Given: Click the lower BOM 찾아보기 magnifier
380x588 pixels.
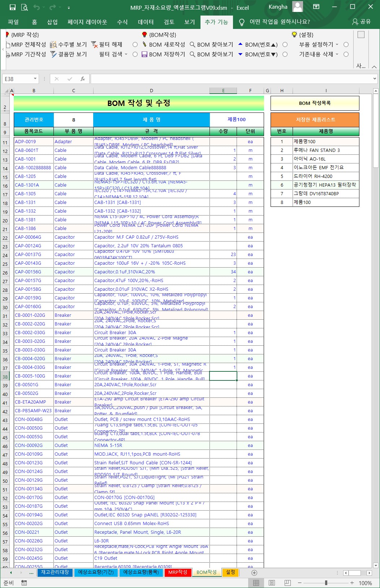Looking at the screenshot, I should pos(211,54).
